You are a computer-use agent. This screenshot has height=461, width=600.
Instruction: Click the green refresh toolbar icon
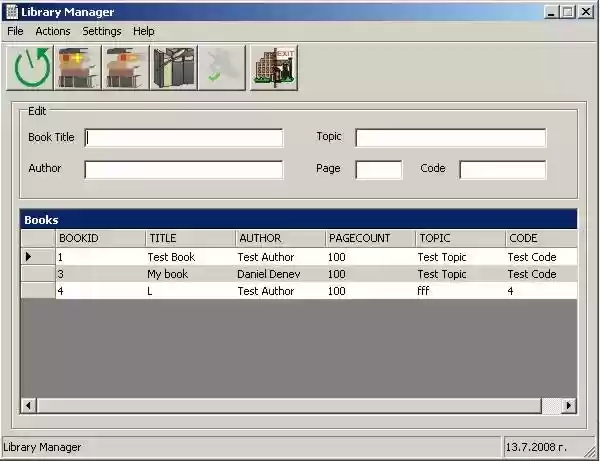pos(30,68)
